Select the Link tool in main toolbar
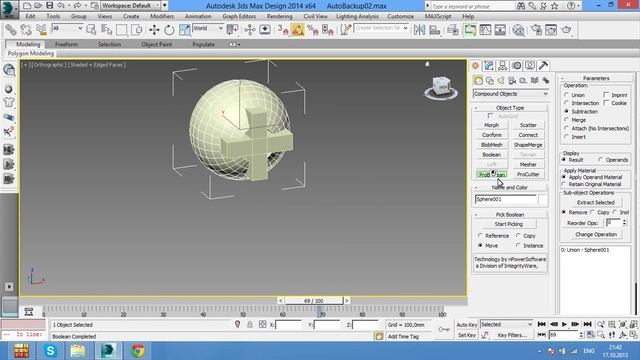This screenshot has height=360, width=640. tap(11, 29)
